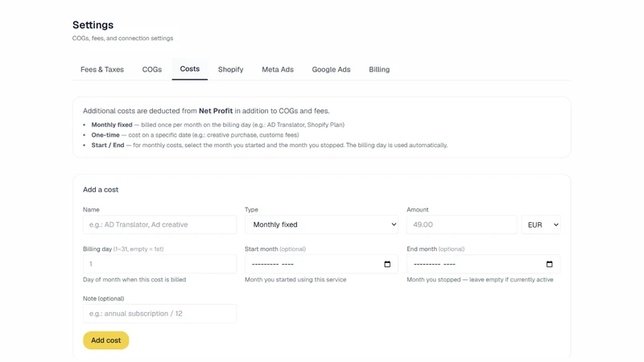
Task: Focus the Start month date field
Action: click(321, 264)
